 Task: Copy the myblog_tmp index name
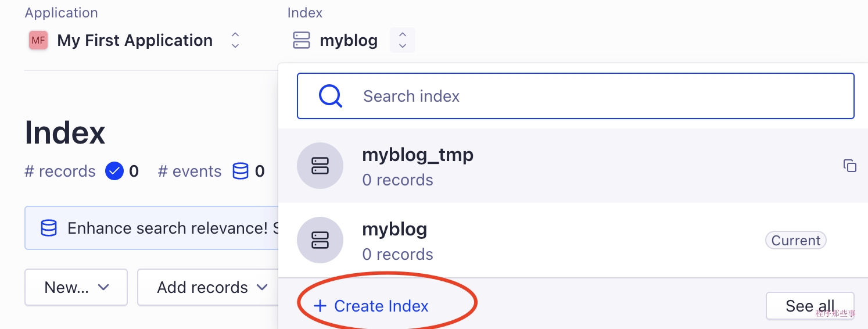(x=849, y=166)
